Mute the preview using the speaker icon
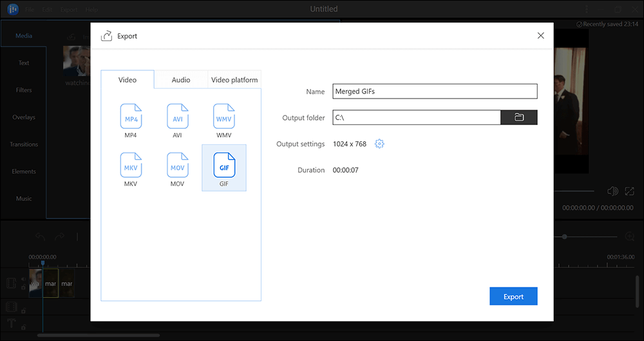This screenshot has height=341, width=644. coord(612,191)
